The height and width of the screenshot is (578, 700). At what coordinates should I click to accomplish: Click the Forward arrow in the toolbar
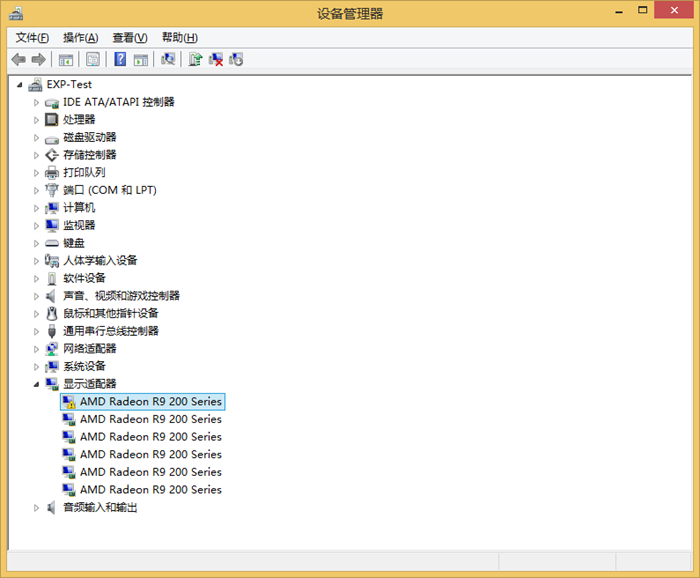[38, 60]
